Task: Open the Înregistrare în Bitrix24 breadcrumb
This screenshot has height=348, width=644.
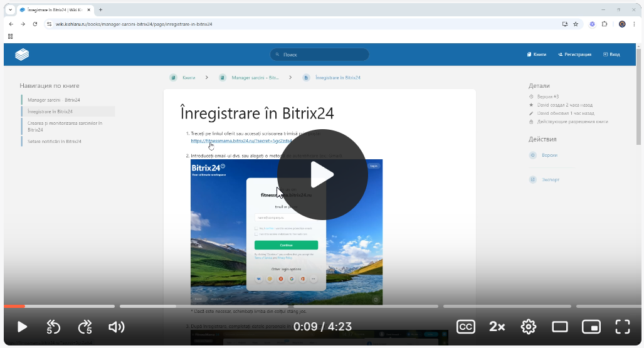Action: (332, 78)
